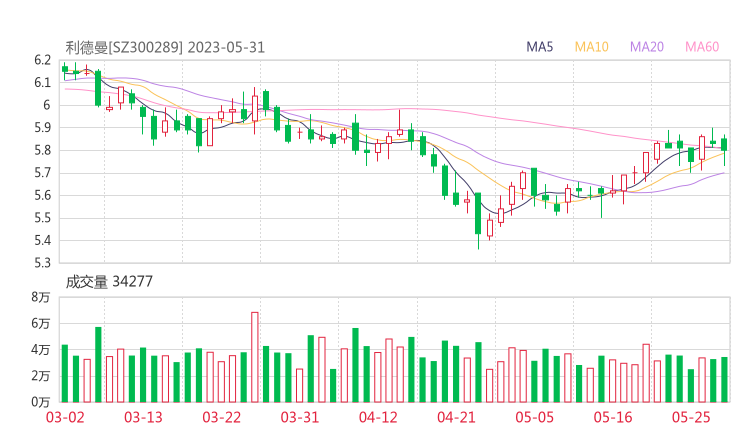The image size is (740, 440).
Task: Select the MA10 legend label
Action: point(591,47)
